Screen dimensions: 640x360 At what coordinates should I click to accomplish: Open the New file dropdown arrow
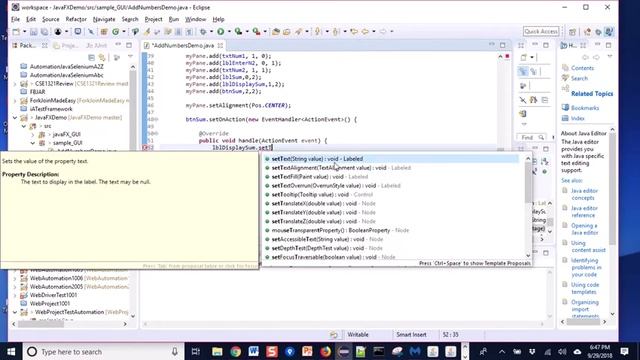[x=24, y=31]
